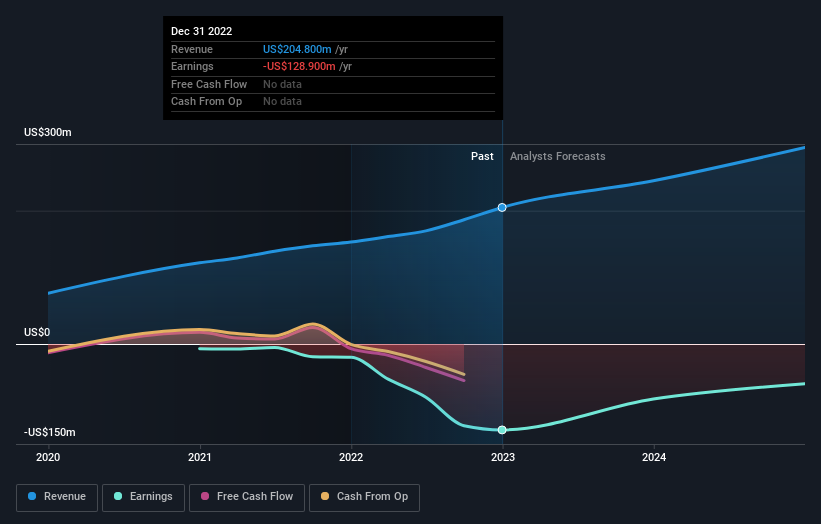Click the US$204.800m revenue value
The height and width of the screenshot is (524, 821).
297,49
